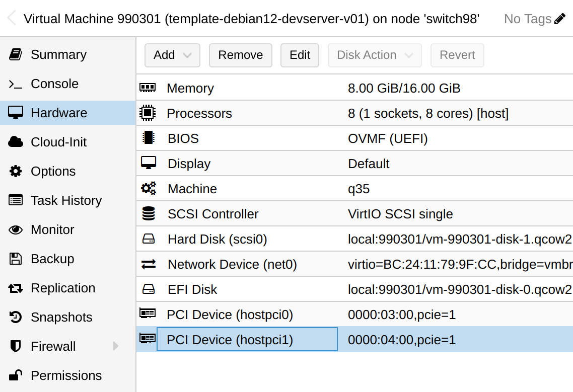This screenshot has height=392, width=573.
Task: Expand the Firewall submenu arrow
Action: (116, 346)
